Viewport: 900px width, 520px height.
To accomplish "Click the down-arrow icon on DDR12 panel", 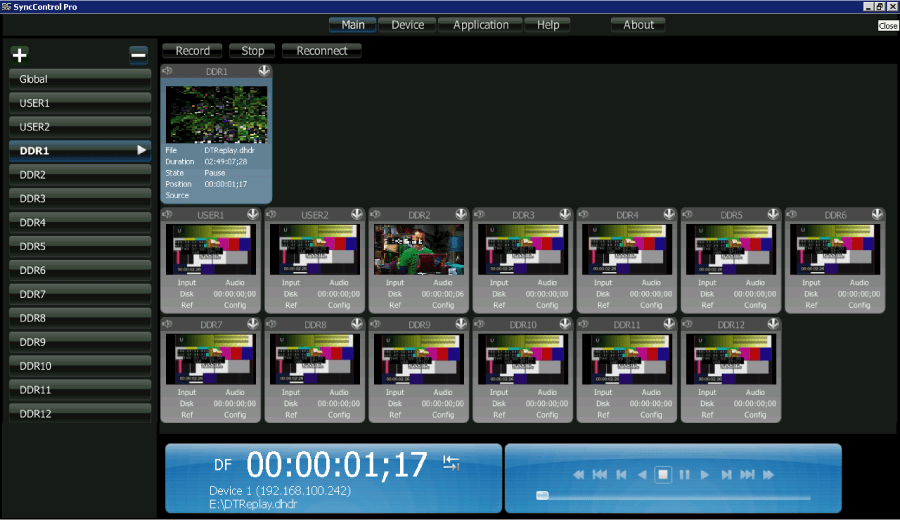I will click(773, 324).
